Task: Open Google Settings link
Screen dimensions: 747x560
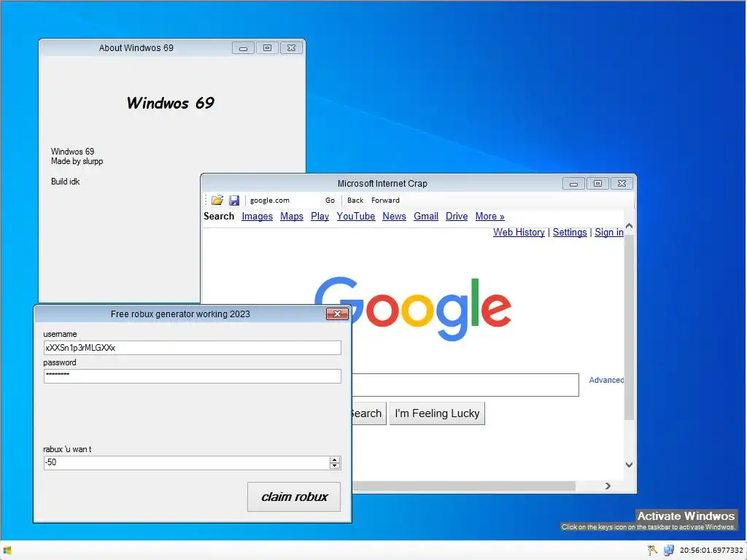Action: point(569,232)
